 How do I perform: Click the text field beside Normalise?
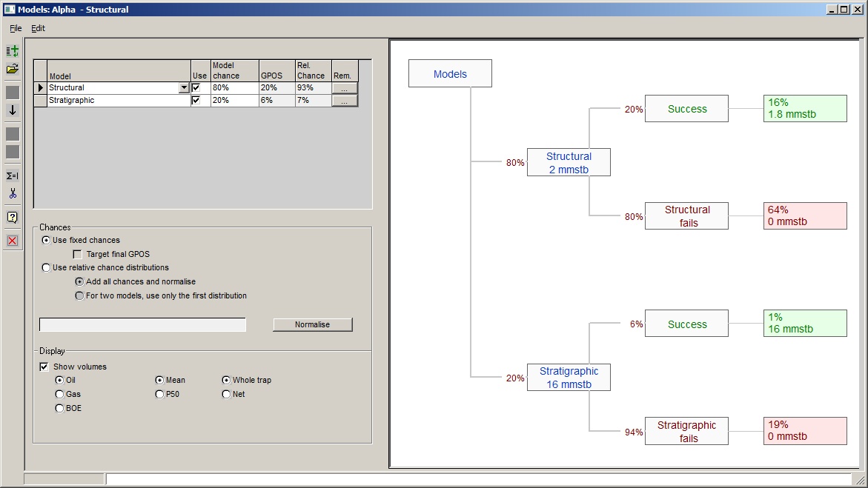tap(142, 324)
